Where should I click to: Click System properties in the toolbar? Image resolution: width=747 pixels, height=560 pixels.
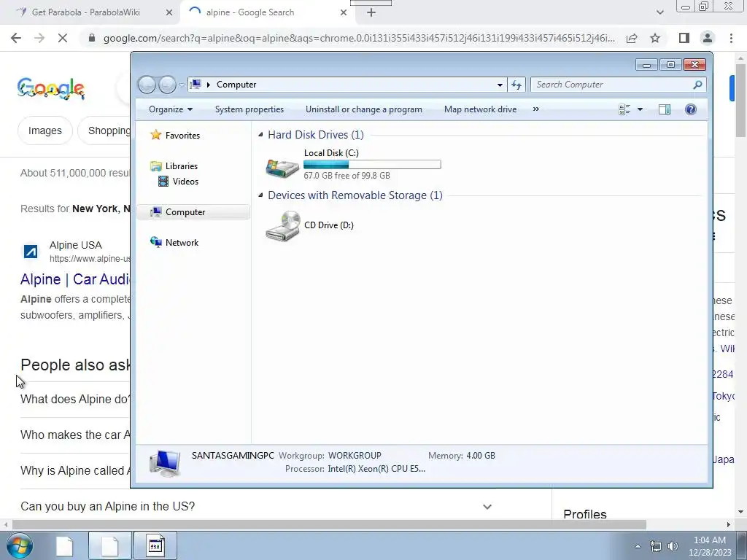pos(249,109)
